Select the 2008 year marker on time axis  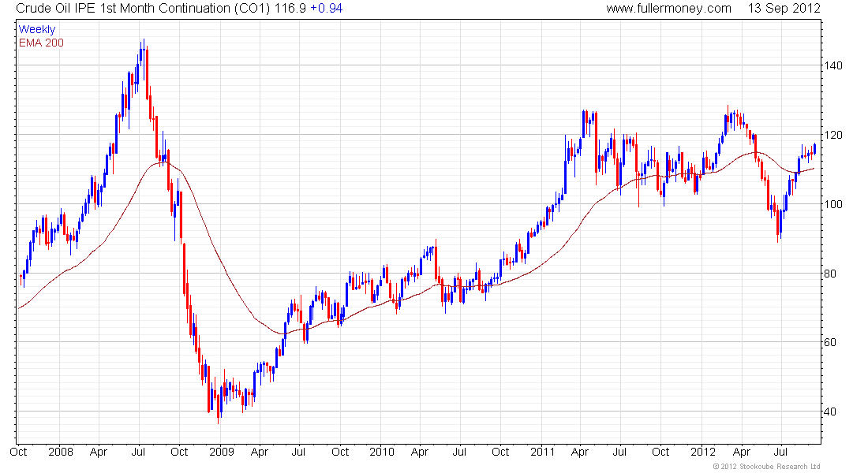pyautogui.click(x=60, y=453)
